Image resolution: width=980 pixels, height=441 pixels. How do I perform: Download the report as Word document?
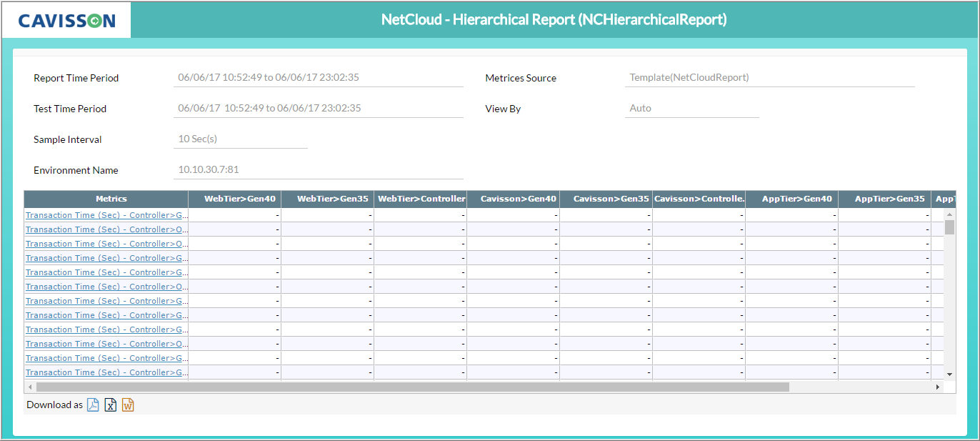click(x=128, y=405)
